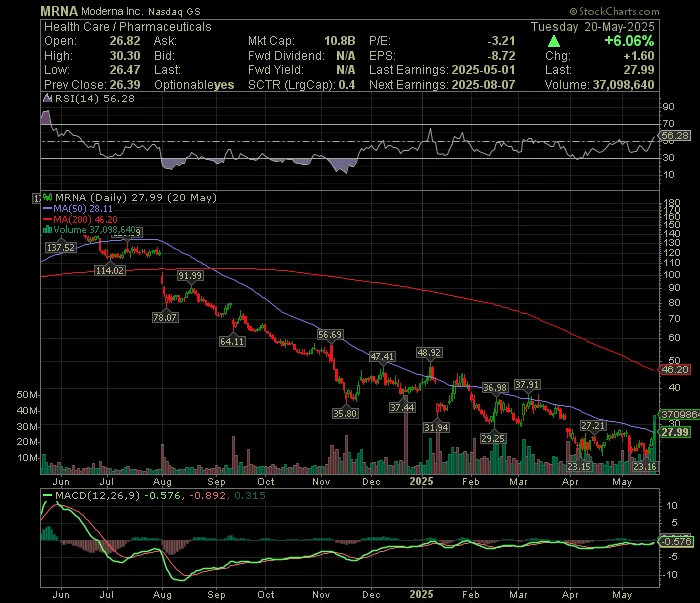Click the 27.21 price annotation

(593, 426)
